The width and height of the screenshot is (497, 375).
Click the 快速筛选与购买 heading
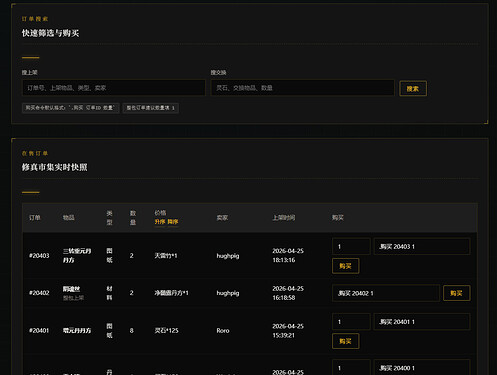click(50, 33)
